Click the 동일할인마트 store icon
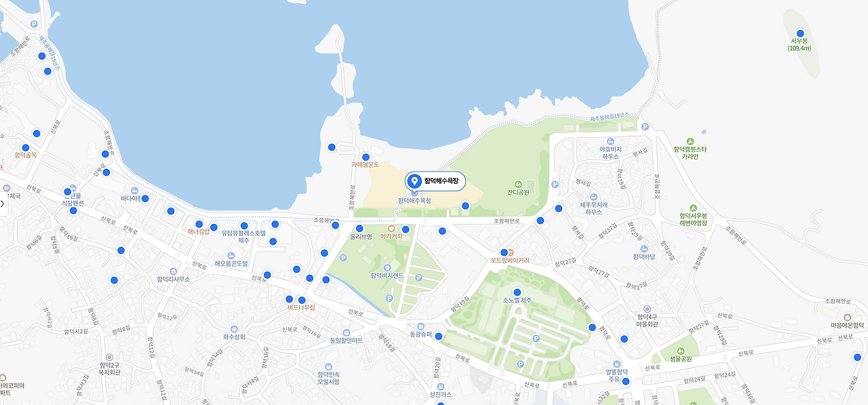This screenshot has width=868, height=405. pos(347,332)
